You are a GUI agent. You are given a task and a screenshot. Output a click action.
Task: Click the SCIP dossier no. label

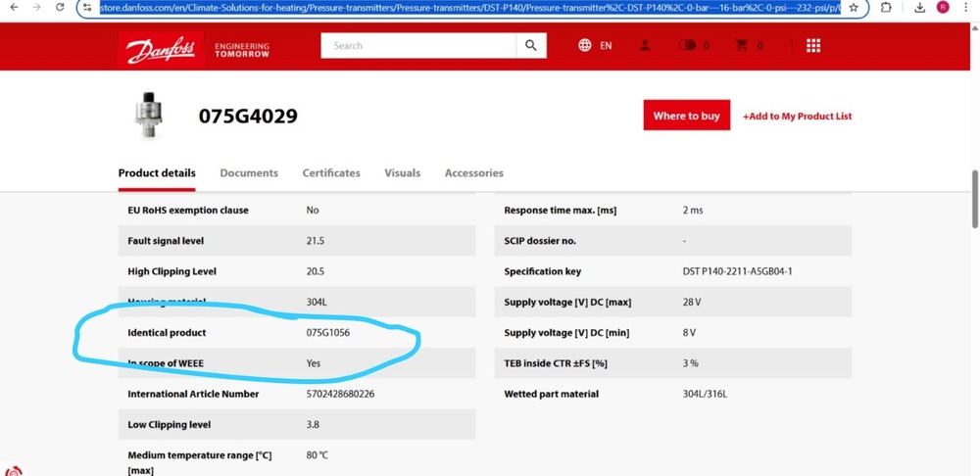point(540,241)
